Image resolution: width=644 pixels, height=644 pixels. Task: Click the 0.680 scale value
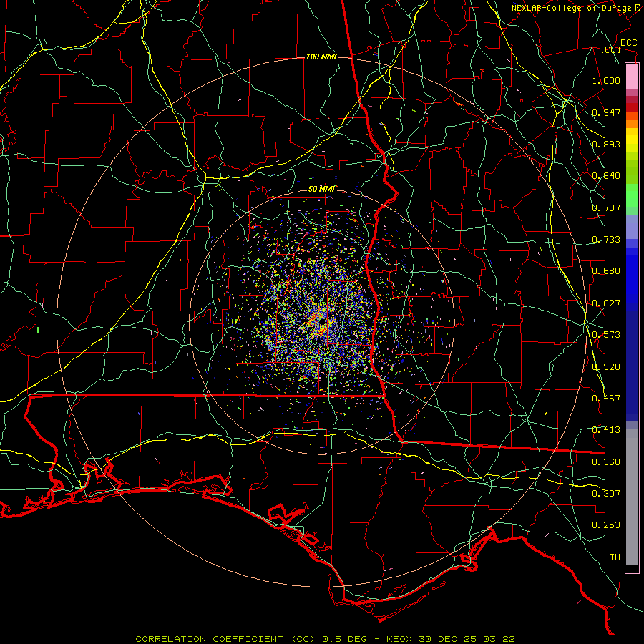pyautogui.click(x=606, y=271)
